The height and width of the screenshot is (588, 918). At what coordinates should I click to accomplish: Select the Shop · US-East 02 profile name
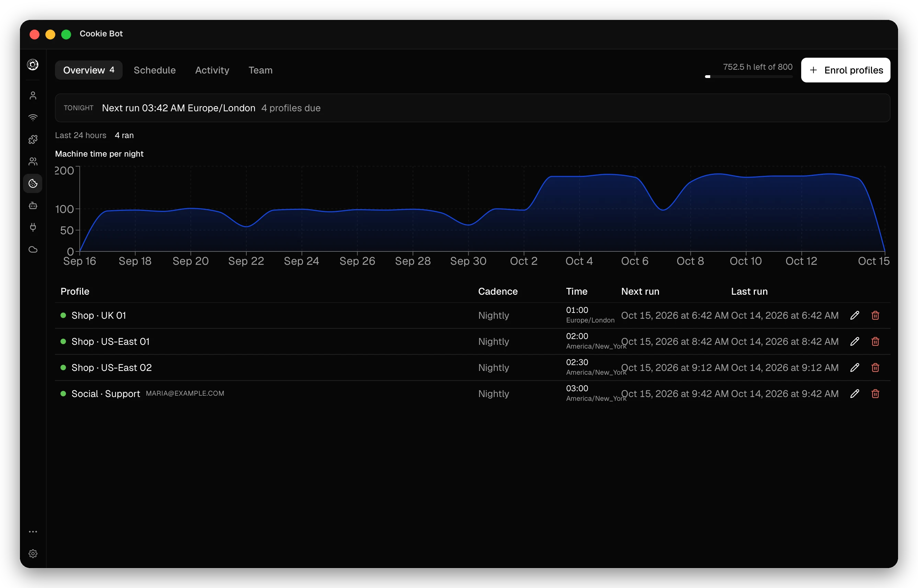pyautogui.click(x=112, y=367)
